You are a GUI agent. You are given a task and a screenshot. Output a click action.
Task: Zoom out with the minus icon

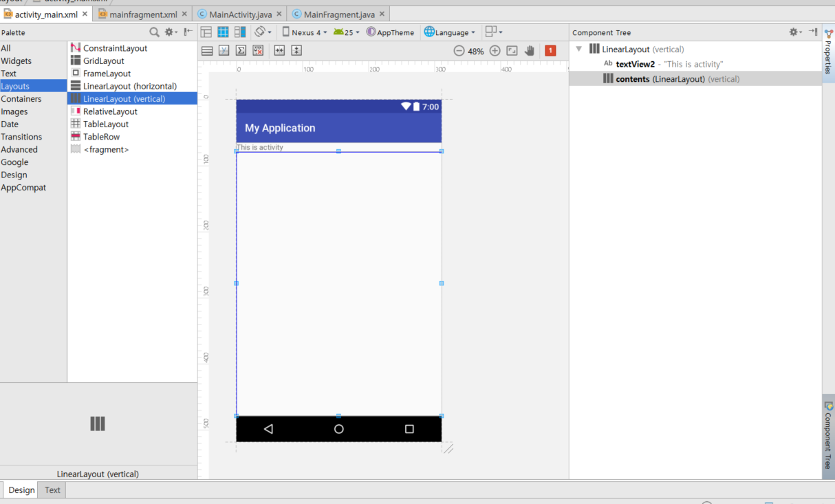click(x=459, y=51)
